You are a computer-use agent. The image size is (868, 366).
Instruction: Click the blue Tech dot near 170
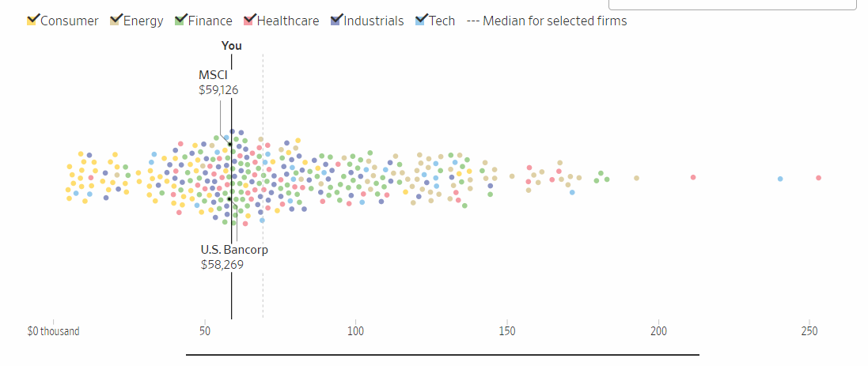coord(572,192)
